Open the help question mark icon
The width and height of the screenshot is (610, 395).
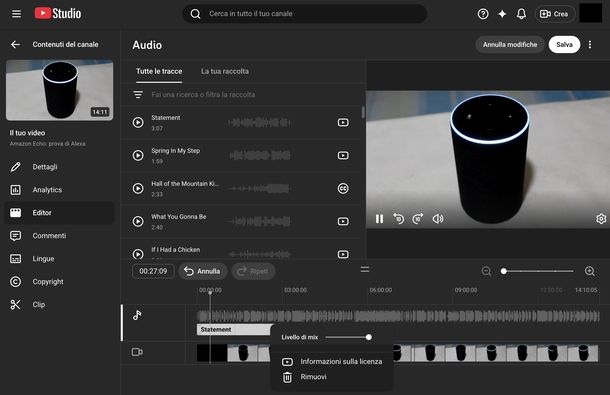click(x=483, y=14)
